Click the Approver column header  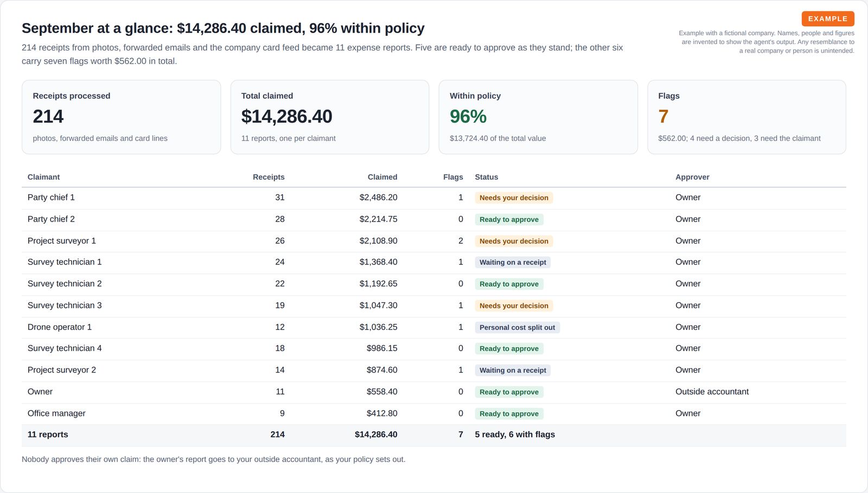[x=692, y=177]
